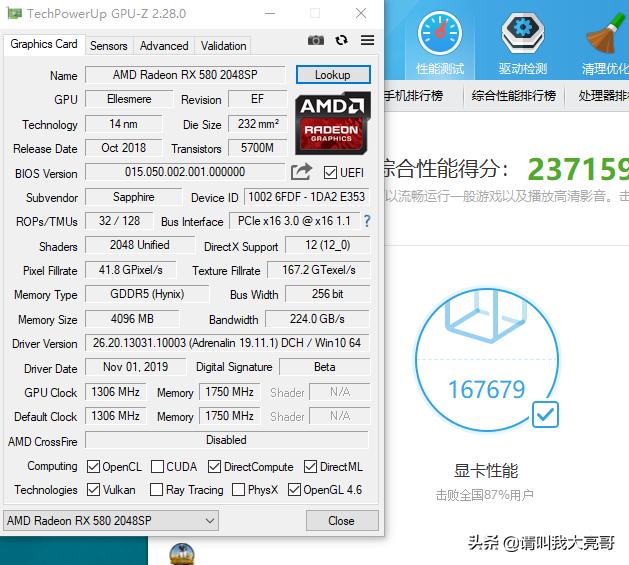Click the GPU-Z screenshot camera icon
Viewport: 629px width, 565px height.
click(x=316, y=40)
